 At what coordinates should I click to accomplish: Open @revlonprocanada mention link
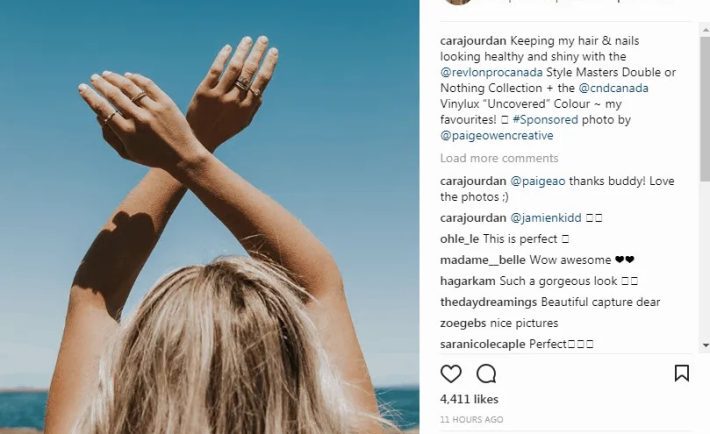pyautogui.click(x=491, y=72)
